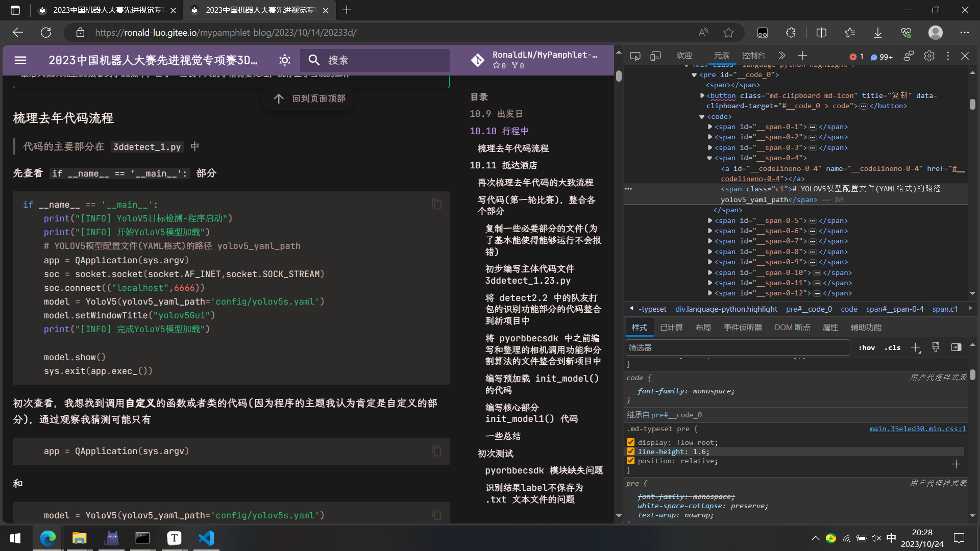Viewport: 980px width, 551px height.
Task: Open DevTools settings gear
Action: 929,56
